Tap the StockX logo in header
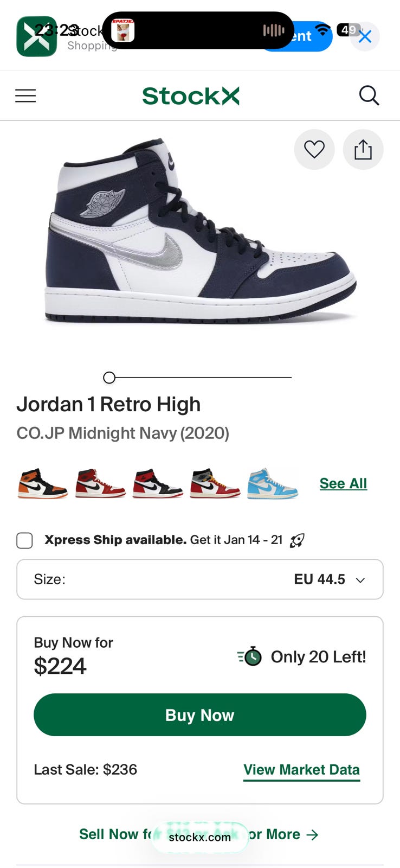This screenshot has height=868, width=400. (x=190, y=96)
